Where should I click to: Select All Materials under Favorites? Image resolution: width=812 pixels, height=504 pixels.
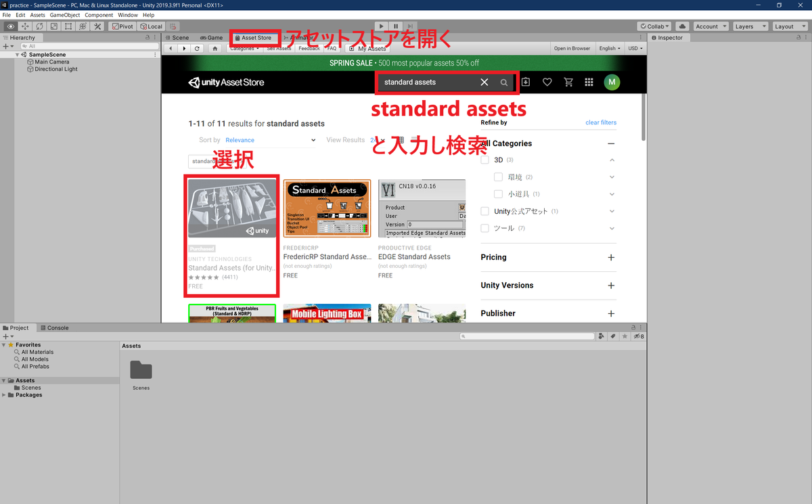click(x=37, y=352)
